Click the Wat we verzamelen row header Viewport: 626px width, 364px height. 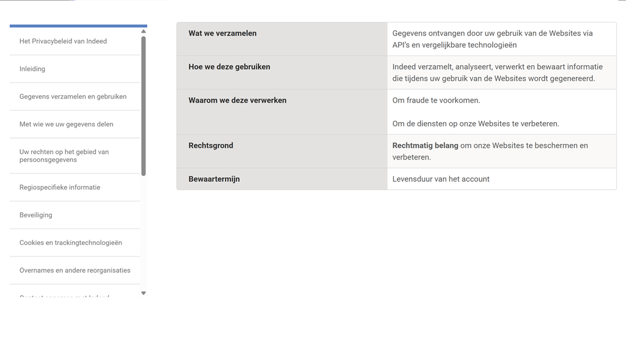pos(223,34)
